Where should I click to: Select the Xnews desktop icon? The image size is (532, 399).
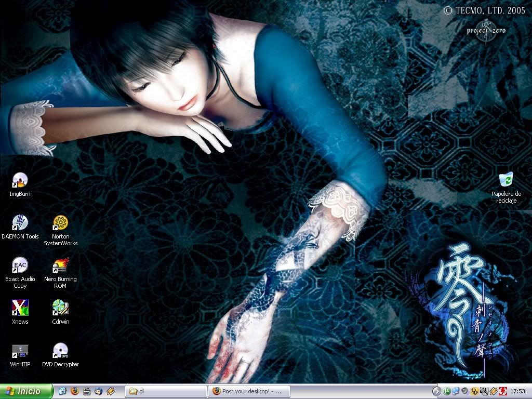click(20, 312)
